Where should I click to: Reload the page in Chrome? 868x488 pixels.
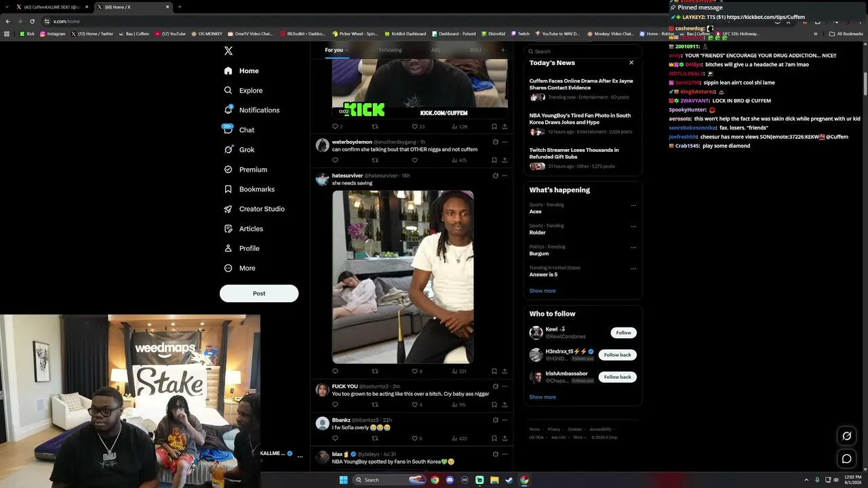pos(32,21)
